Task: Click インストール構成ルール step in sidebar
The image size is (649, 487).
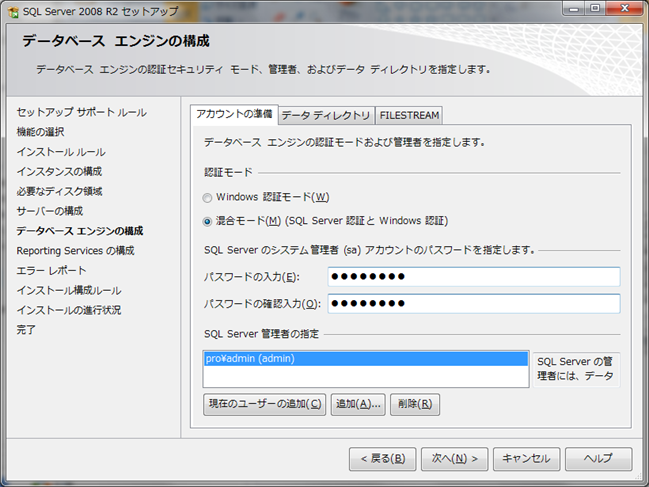Action: point(69,290)
